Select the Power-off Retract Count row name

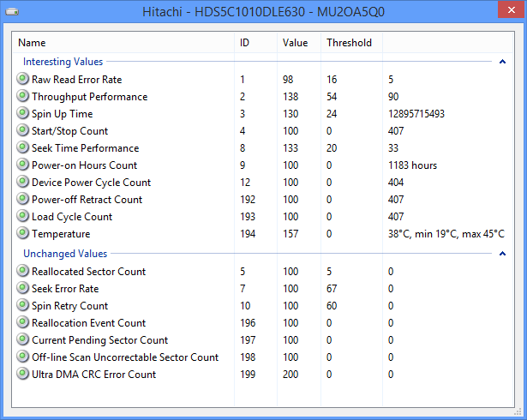[x=87, y=200]
